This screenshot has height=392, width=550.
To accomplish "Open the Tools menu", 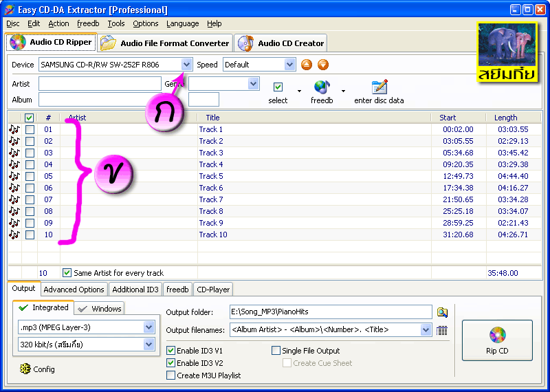I will pos(116,23).
